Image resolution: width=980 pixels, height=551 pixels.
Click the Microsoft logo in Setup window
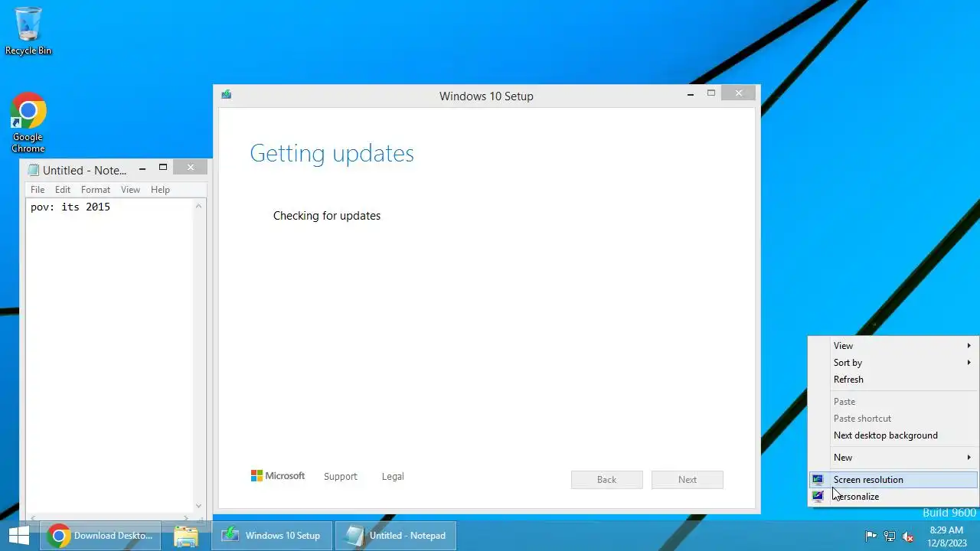coord(277,476)
